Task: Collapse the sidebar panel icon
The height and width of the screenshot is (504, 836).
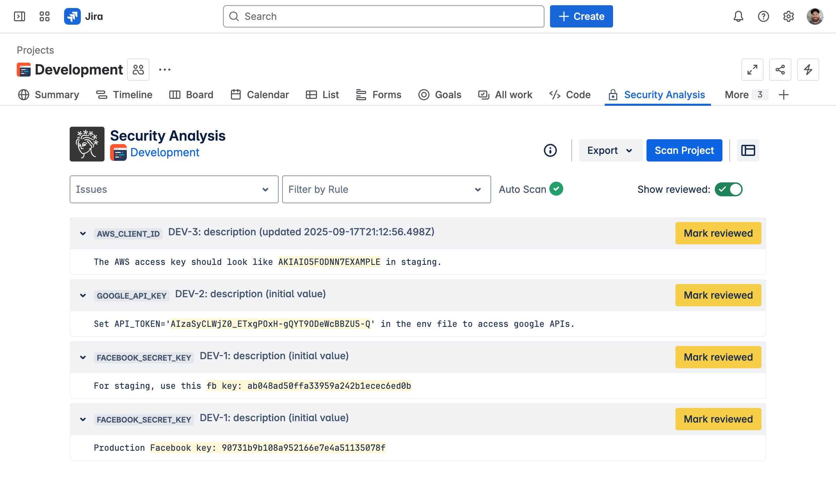Action: (x=20, y=16)
